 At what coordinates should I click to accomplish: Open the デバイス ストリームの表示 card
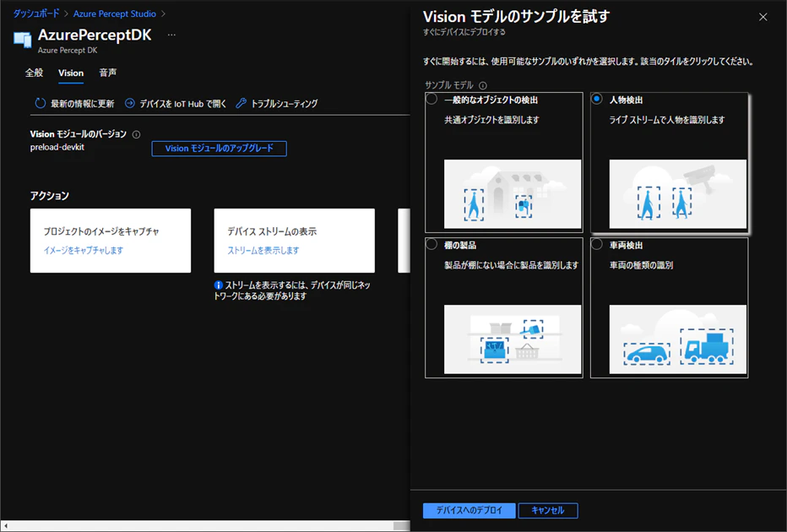[294, 241]
